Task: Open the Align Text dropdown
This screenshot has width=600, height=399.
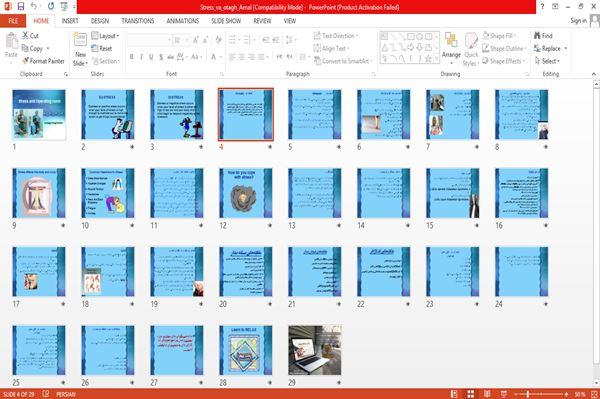Action: pyautogui.click(x=331, y=48)
